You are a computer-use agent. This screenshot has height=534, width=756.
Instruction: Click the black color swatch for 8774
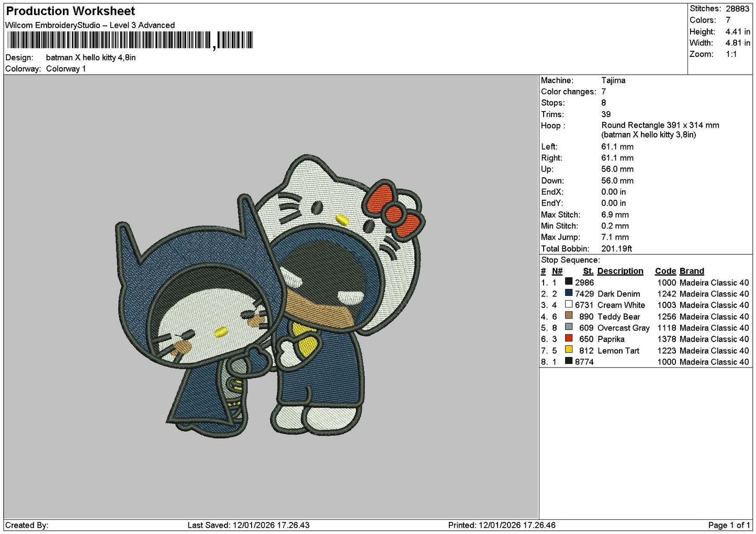(569, 361)
